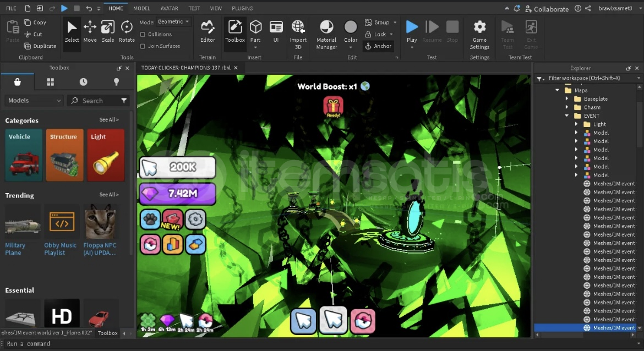The image size is (644, 351).
Task: Switch to the Toolbox inventory grid tab
Action: tap(51, 82)
